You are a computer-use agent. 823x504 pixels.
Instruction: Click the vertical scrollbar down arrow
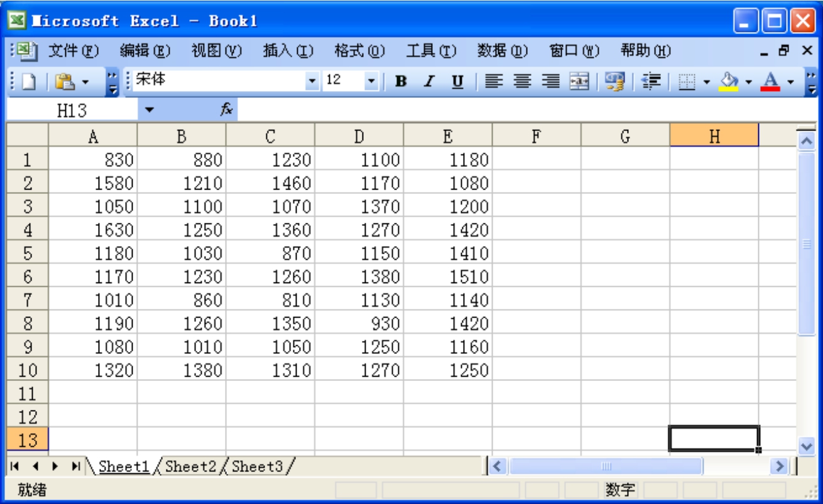point(806,446)
